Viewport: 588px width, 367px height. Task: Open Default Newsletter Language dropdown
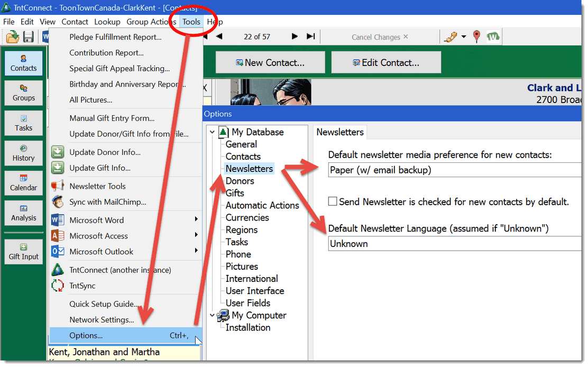(x=455, y=244)
